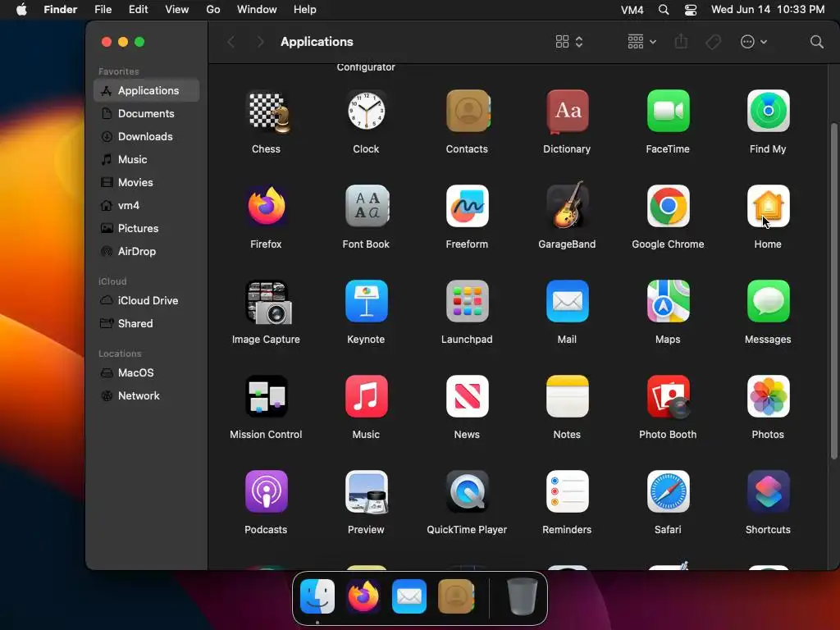Select the MacOS disk location

[x=146, y=373]
